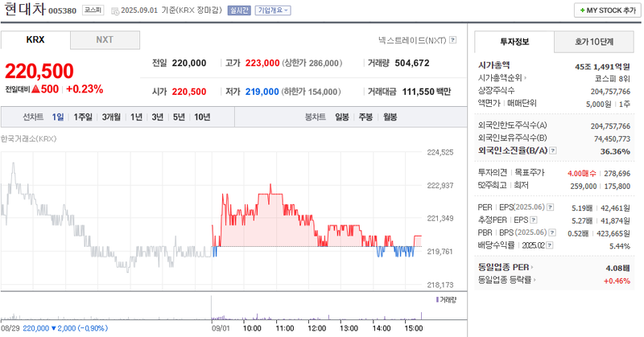Image resolution: width=644 pixels, height=337 pixels.
Task: Click the NXT help question-mark icon
Action: point(452,40)
